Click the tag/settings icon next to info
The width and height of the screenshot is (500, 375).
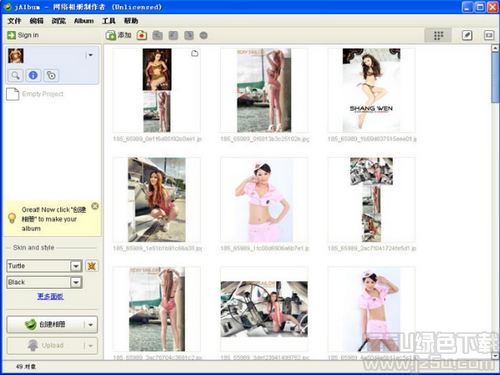(51, 75)
